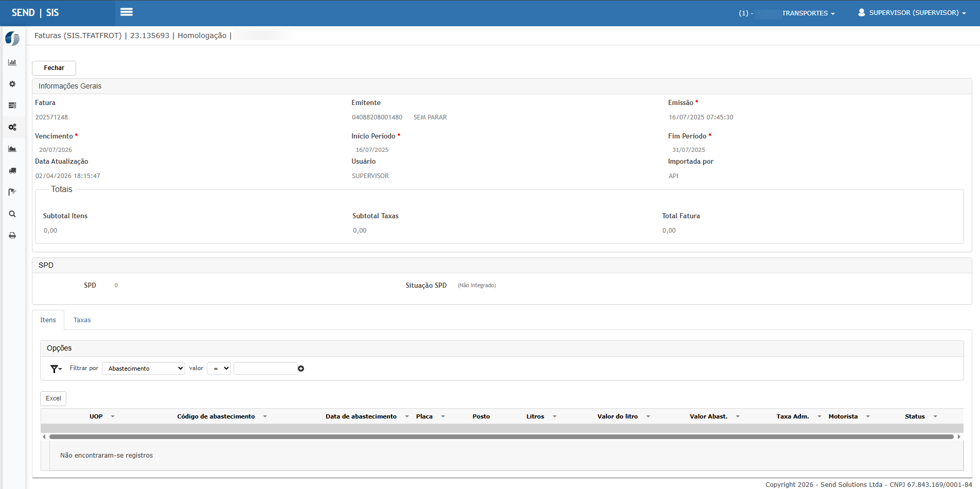Image resolution: width=980 pixels, height=489 pixels.
Task: Click the flag sidebar icon
Action: (12, 192)
